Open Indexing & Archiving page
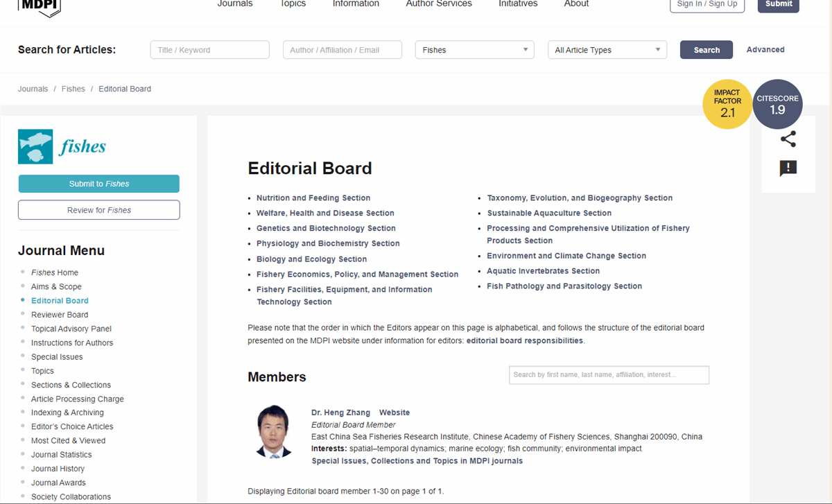 [67, 412]
